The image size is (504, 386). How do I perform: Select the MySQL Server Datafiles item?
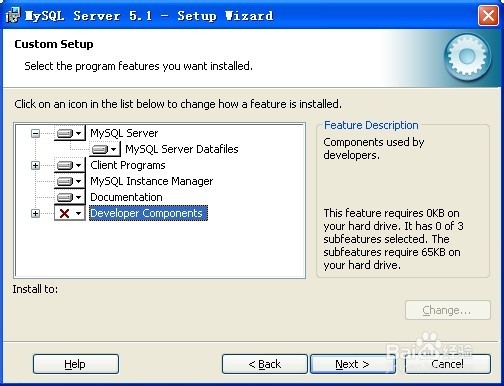[182, 149]
